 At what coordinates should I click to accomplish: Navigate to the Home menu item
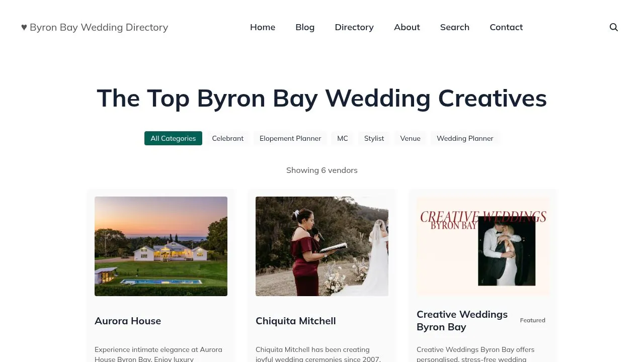click(x=263, y=27)
